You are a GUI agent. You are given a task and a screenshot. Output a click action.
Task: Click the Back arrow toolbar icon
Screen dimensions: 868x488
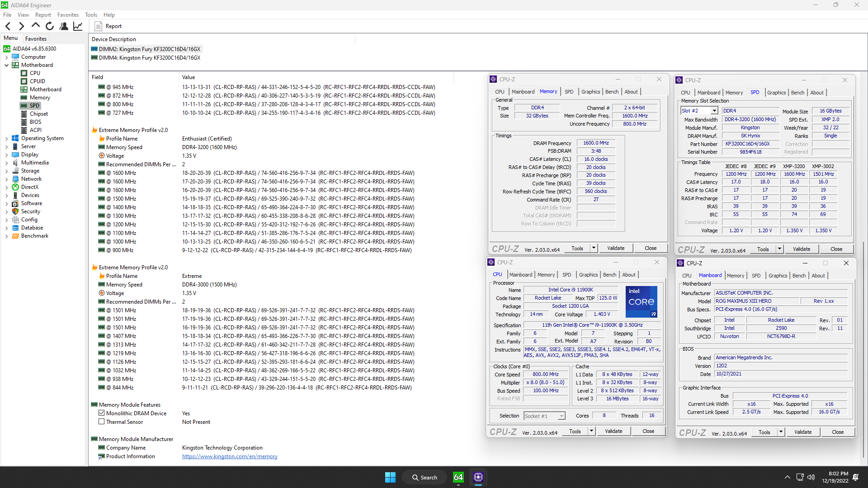point(8,26)
